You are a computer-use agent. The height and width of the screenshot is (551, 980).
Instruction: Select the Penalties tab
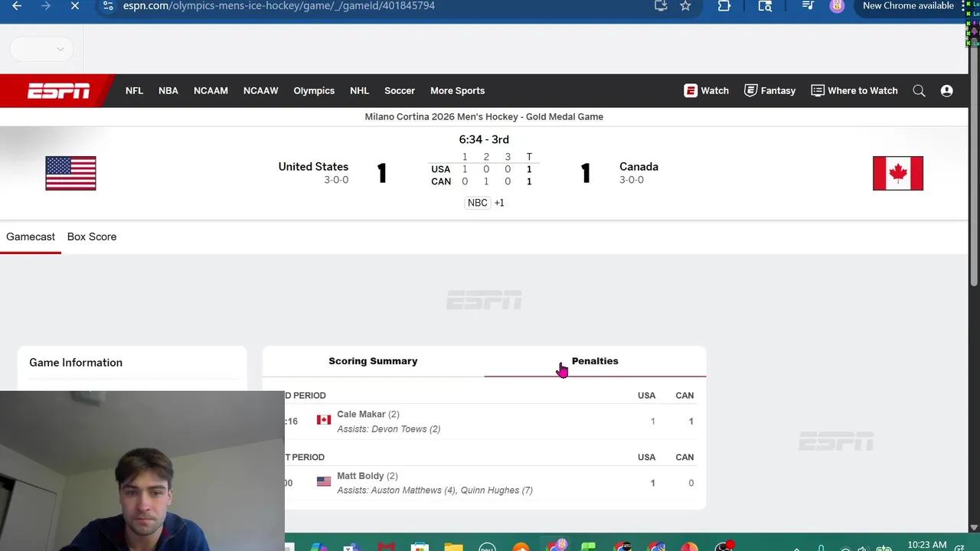[x=595, y=361]
